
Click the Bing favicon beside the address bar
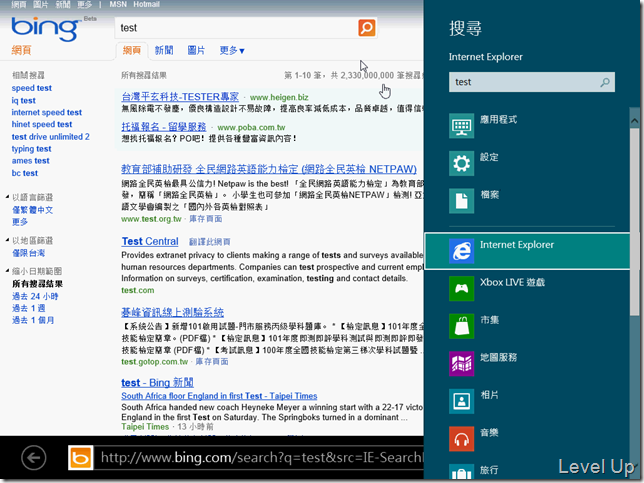pos(80,458)
